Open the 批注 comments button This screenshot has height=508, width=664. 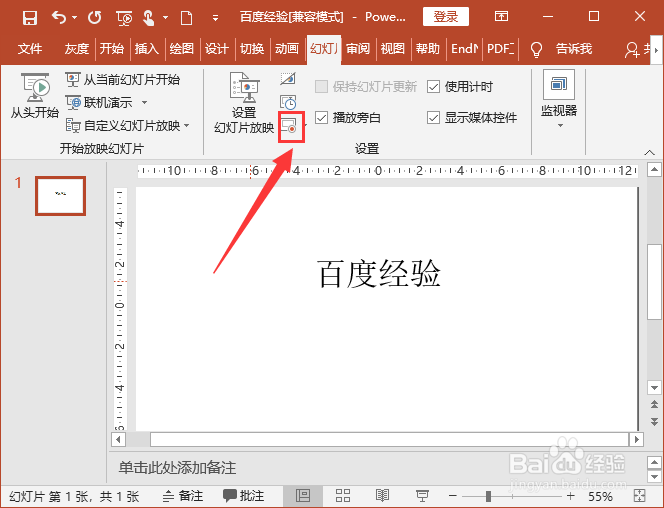(244, 496)
